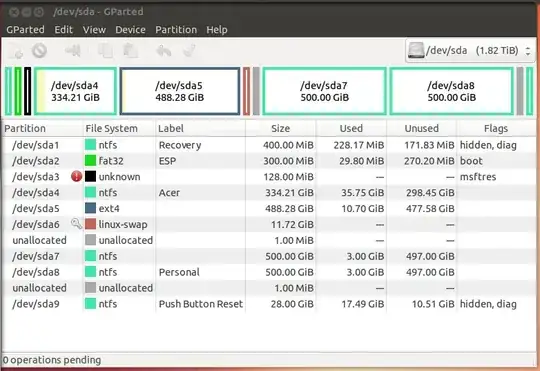Click the Paste partition toolbar icon
540x371 pixels.
(131, 51)
